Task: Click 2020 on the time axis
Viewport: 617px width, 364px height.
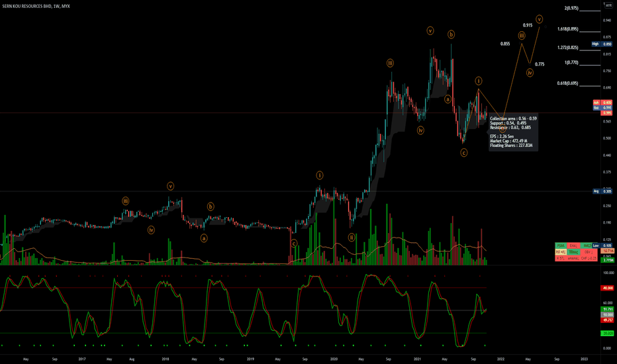Action: point(334,359)
